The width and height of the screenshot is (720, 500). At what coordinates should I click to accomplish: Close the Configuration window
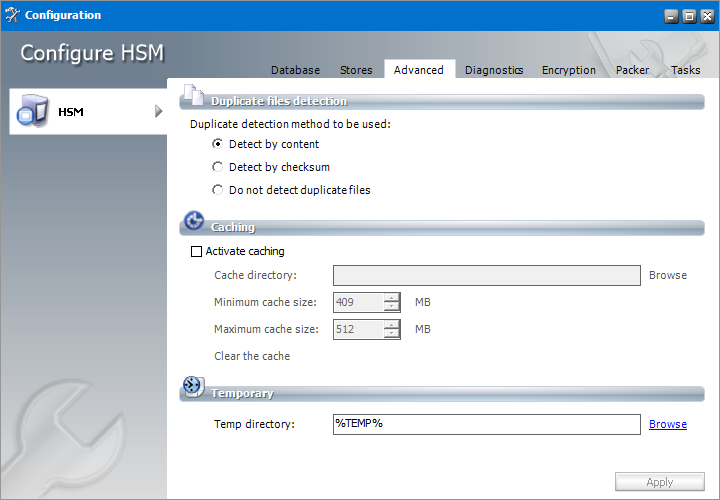click(707, 17)
